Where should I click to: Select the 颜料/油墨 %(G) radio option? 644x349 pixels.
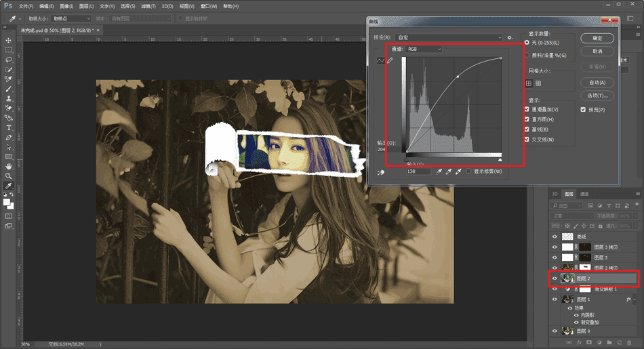point(527,55)
